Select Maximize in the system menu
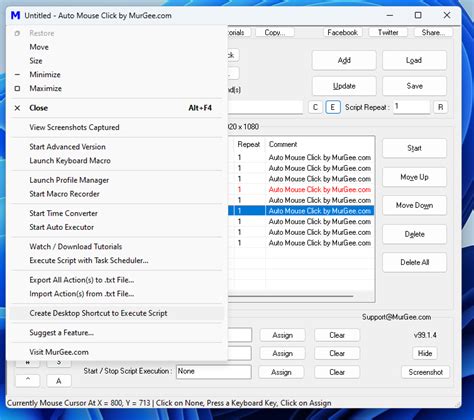The width and height of the screenshot is (474, 420). (x=117, y=88)
